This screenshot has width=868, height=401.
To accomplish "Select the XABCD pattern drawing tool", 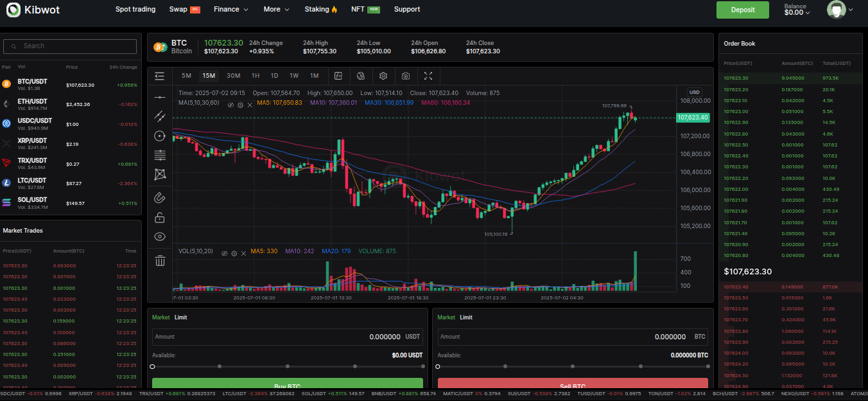I will tap(160, 174).
